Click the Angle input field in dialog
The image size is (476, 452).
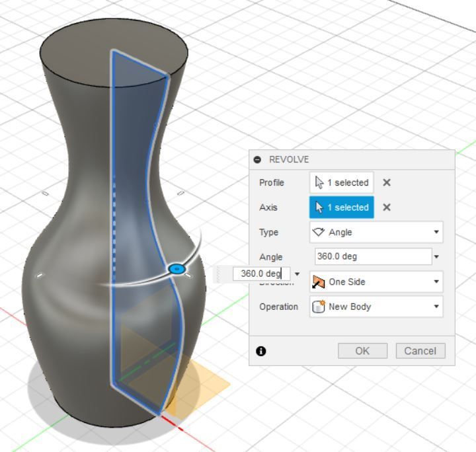[374, 256]
